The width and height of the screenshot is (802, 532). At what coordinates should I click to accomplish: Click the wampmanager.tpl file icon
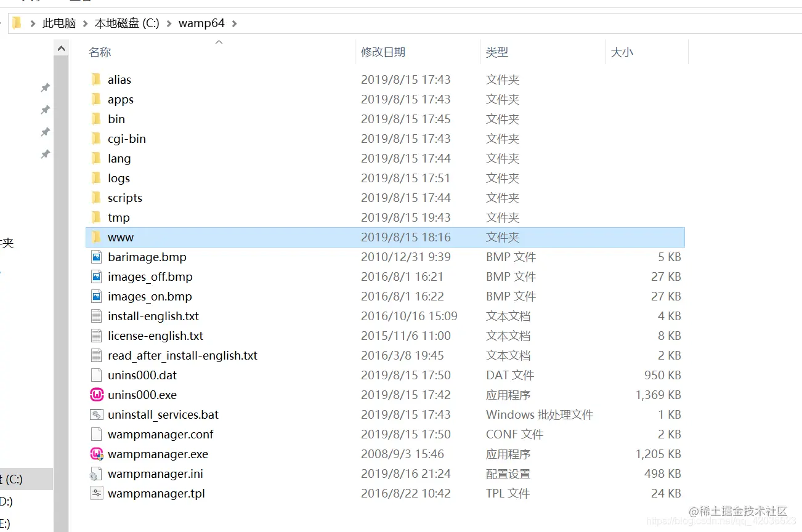(96, 493)
